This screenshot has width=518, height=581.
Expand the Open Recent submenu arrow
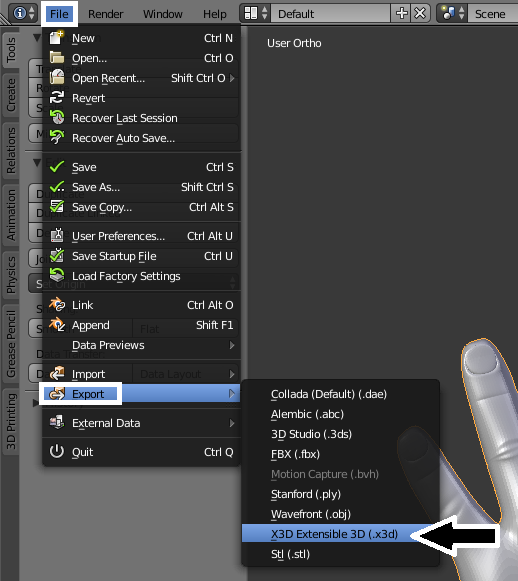(x=232, y=78)
